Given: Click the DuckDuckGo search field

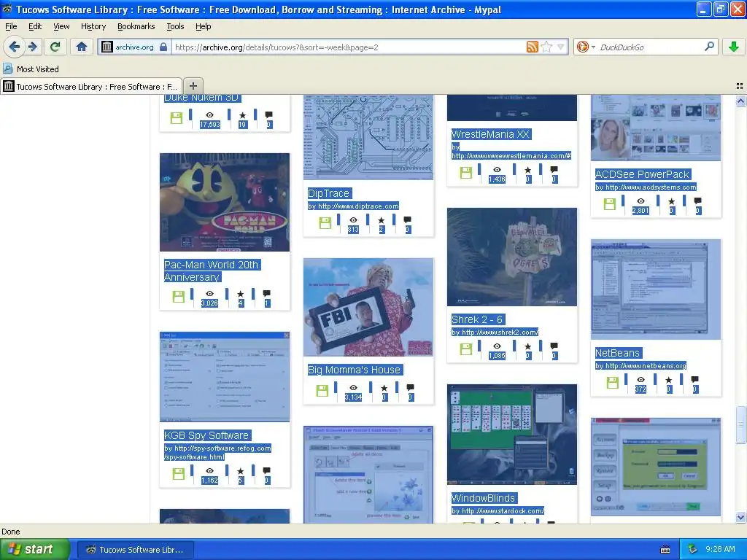Looking at the screenshot, I should pyautogui.click(x=649, y=47).
